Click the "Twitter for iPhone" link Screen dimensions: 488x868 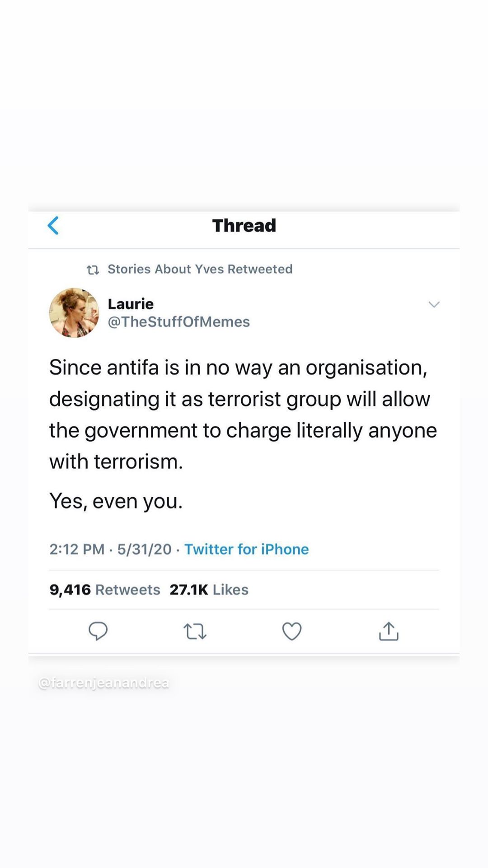click(x=246, y=549)
